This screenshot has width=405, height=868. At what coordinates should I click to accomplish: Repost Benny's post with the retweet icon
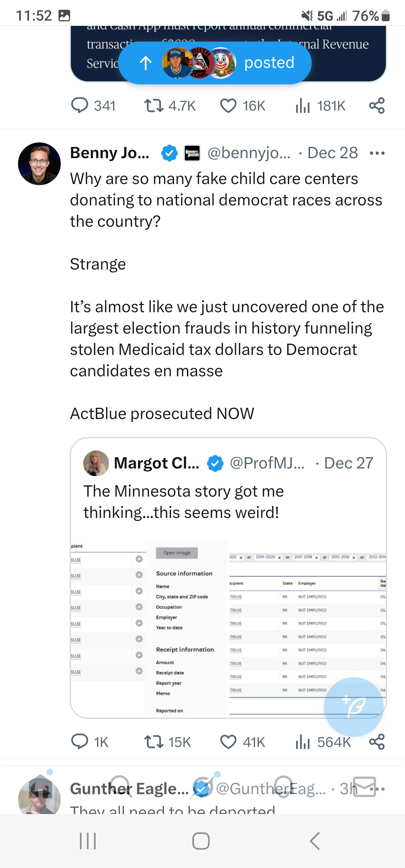pos(154,742)
